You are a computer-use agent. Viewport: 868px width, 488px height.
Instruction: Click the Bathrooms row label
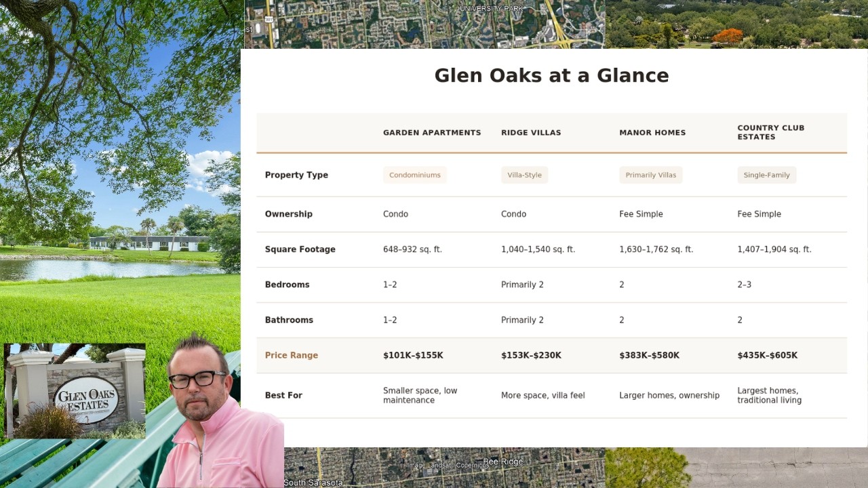[x=289, y=320]
